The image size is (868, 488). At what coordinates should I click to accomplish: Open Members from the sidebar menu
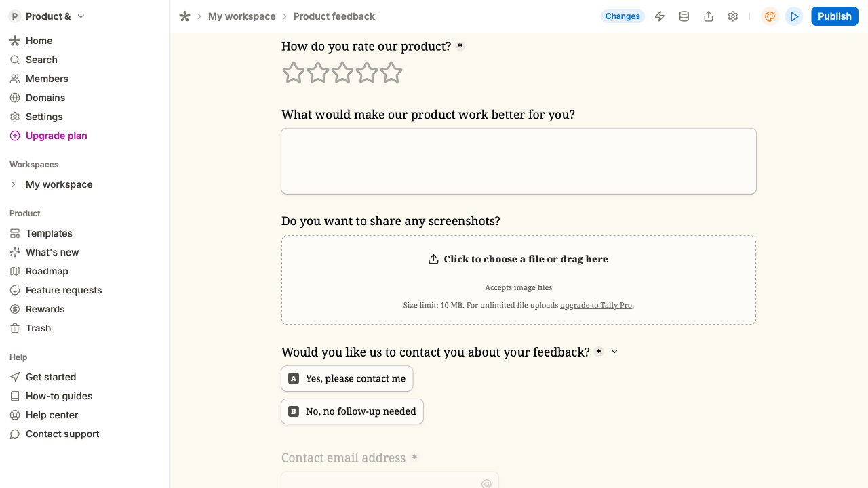47,79
